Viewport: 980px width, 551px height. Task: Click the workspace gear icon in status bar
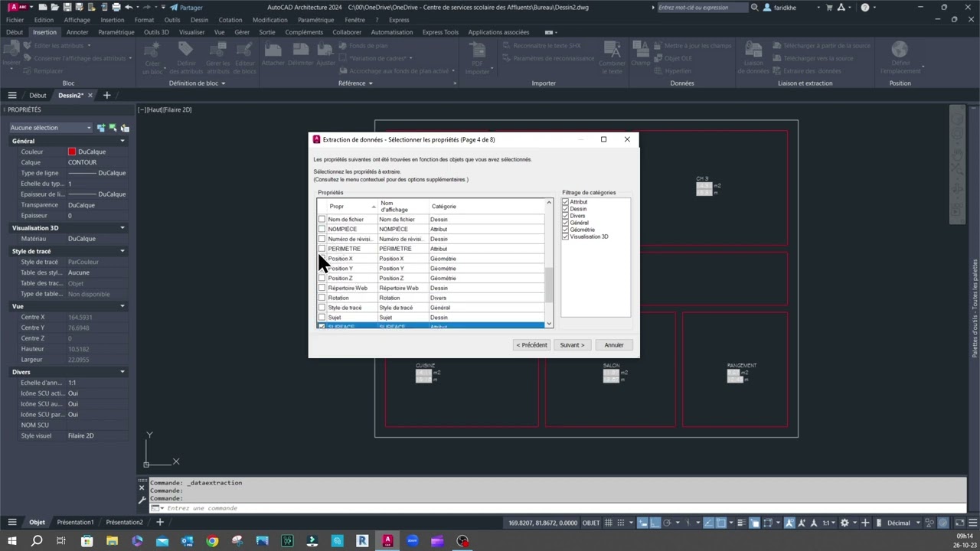tap(845, 523)
